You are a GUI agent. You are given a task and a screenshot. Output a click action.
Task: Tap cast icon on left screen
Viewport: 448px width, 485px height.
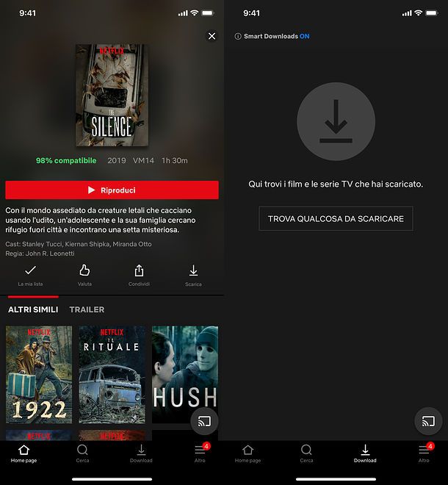pos(204,421)
